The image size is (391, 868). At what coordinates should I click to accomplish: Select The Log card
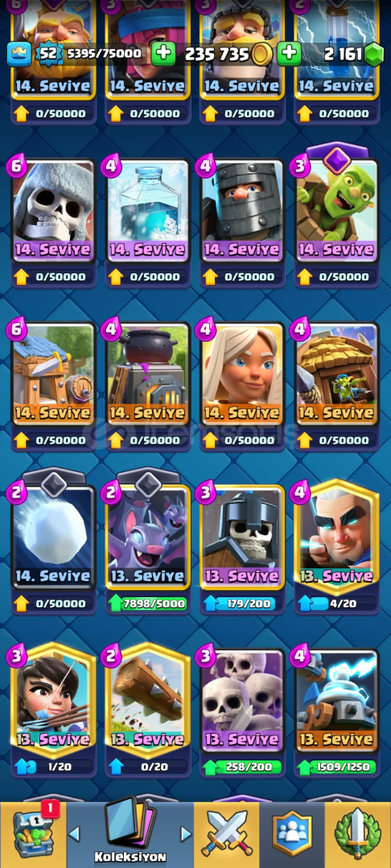tap(148, 700)
